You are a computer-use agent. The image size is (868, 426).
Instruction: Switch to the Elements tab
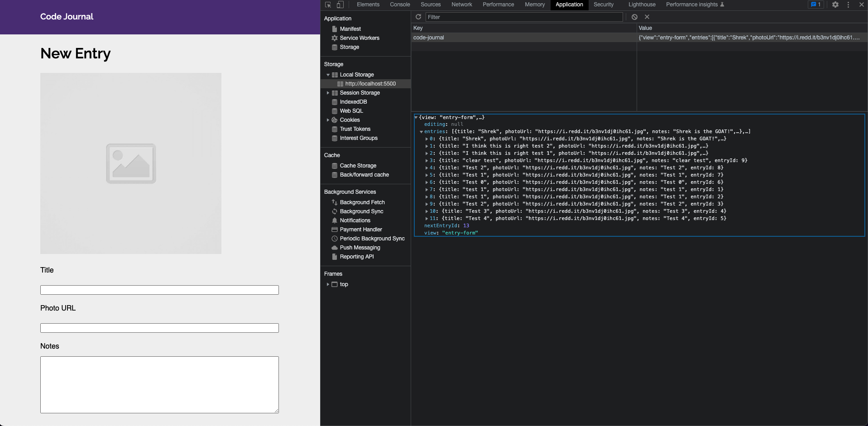(368, 5)
